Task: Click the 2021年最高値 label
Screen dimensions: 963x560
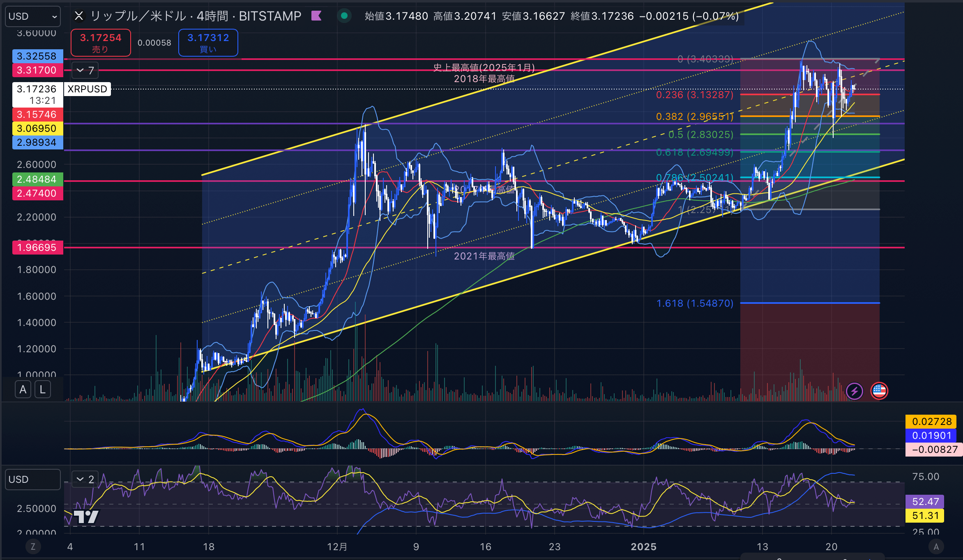Action: pos(484,256)
